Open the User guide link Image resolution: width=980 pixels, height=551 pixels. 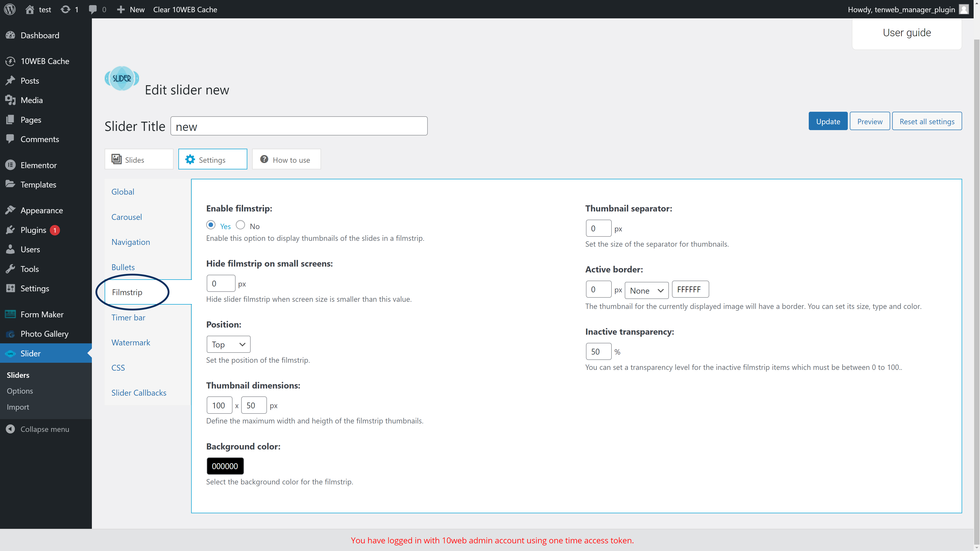coord(906,33)
